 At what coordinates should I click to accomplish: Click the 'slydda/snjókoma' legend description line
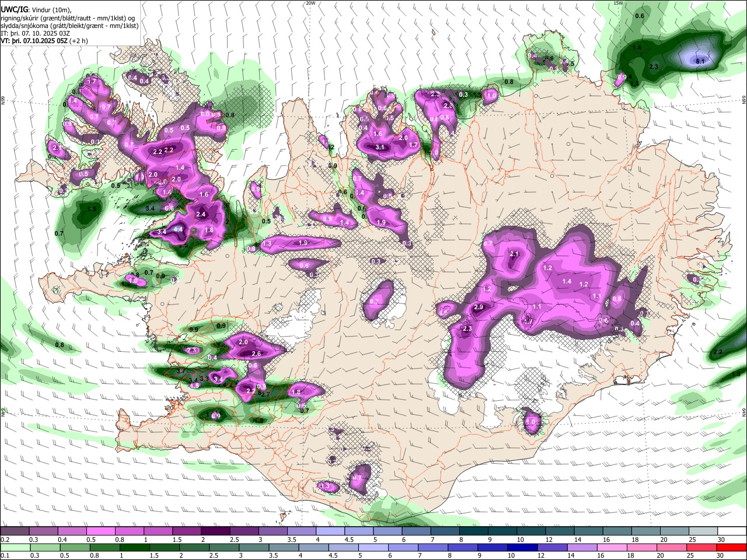tap(69, 26)
